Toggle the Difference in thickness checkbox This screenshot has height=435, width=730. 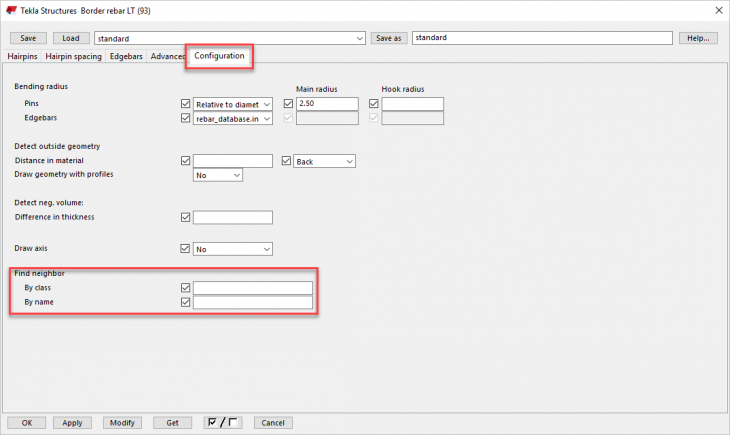(185, 217)
